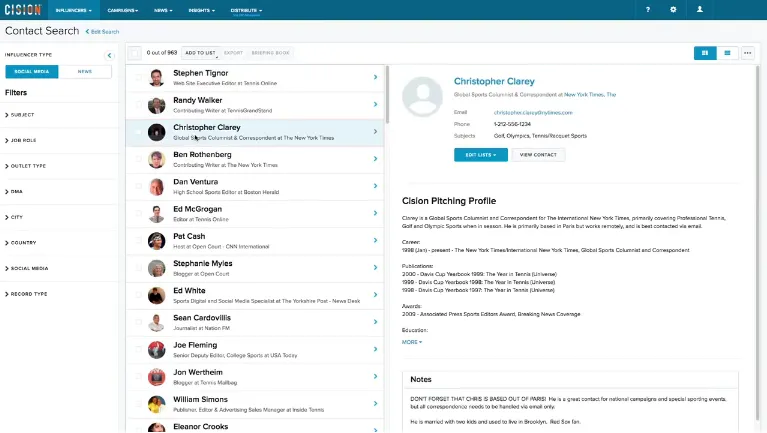
Task: Open Jon Wertheim row arrow
Action: pyautogui.click(x=375, y=376)
